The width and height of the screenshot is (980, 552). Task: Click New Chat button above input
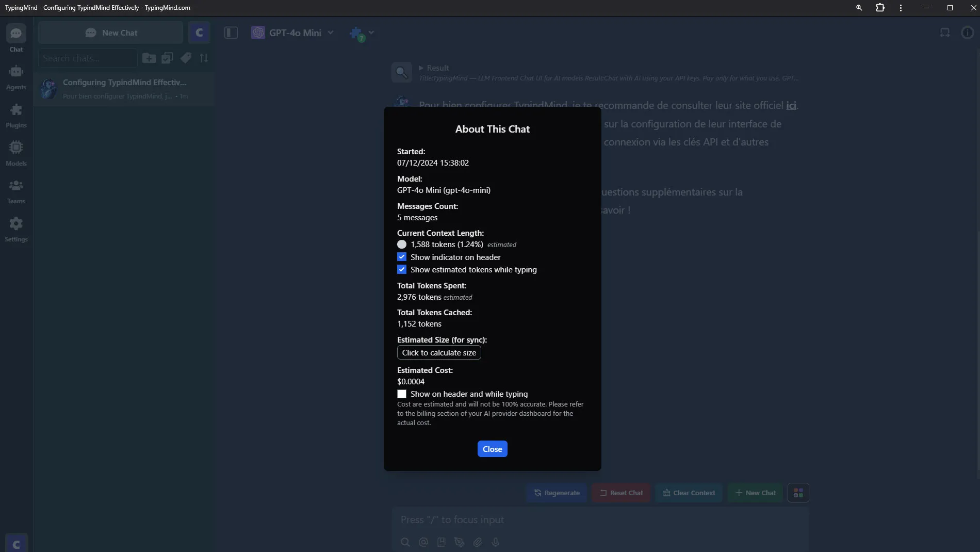[755, 493]
